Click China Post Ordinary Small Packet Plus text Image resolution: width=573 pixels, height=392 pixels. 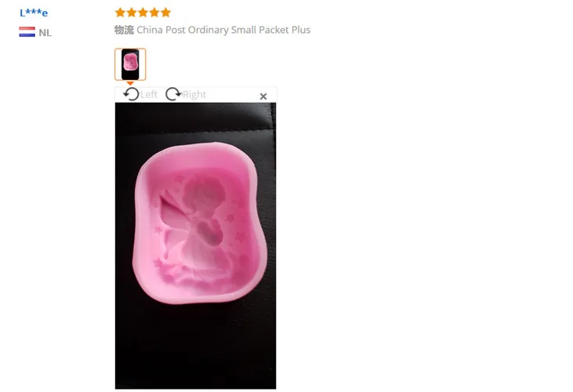223,30
